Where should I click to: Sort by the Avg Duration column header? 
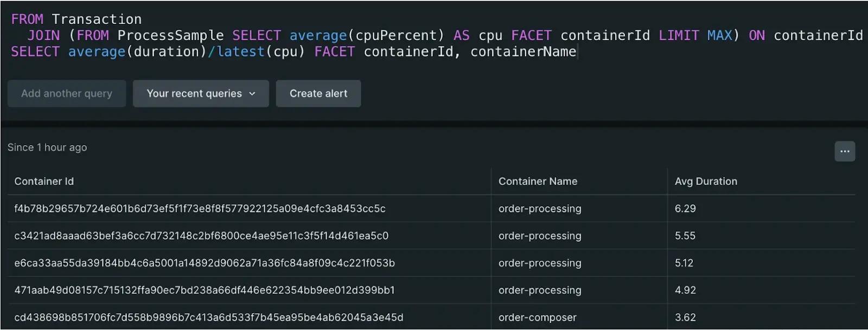click(706, 182)
